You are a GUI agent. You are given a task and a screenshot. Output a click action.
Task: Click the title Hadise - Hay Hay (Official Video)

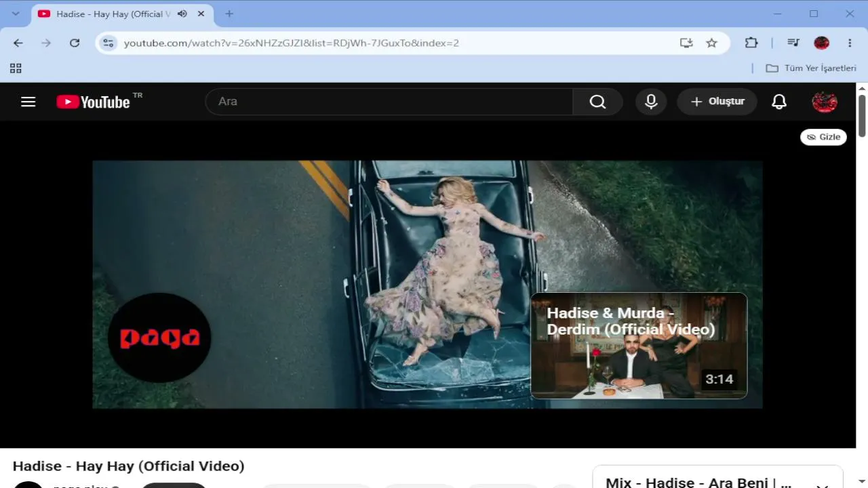[x=129, y=466]
